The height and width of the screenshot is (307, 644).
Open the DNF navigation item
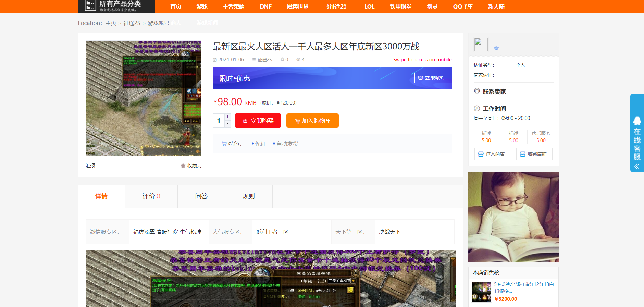266,7
